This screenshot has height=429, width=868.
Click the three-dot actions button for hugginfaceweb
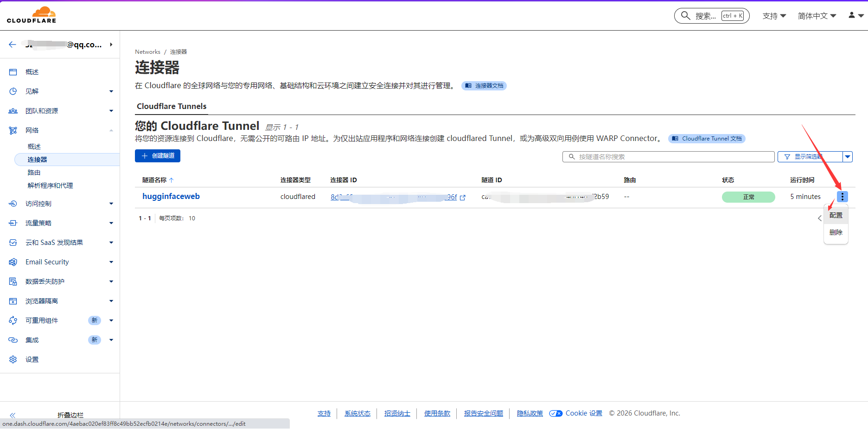click(842, 197)
